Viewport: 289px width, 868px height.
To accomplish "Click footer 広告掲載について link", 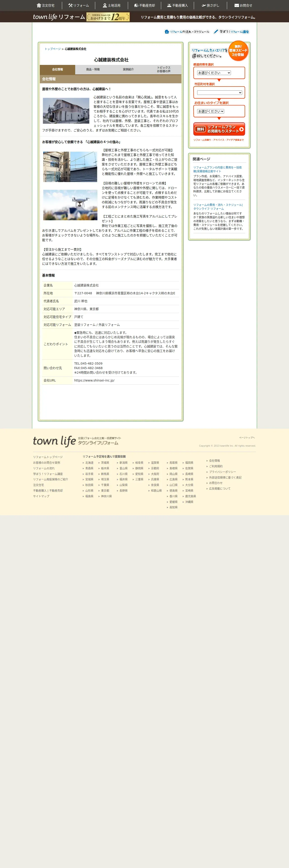I will click(220, 488).
